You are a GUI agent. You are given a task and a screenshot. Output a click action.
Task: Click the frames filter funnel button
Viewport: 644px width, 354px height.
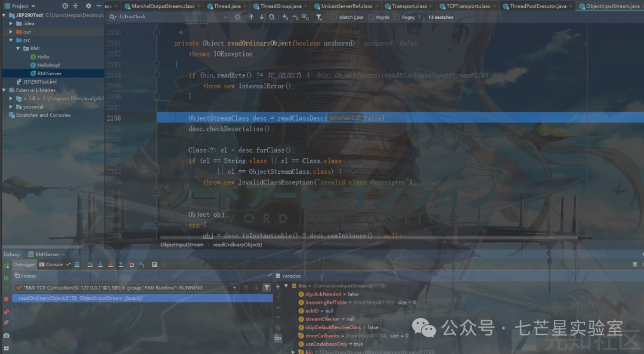(x=267, y=287)
